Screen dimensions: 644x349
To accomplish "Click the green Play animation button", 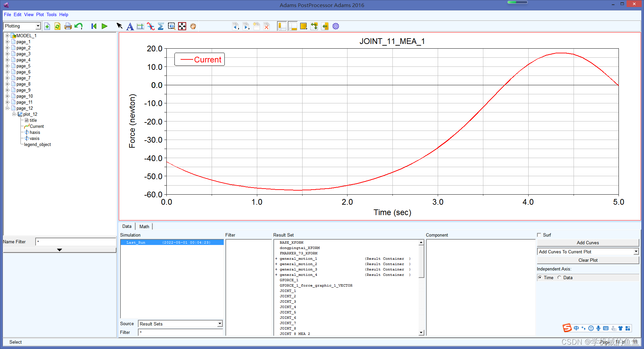I will click(x=104, y=26).
